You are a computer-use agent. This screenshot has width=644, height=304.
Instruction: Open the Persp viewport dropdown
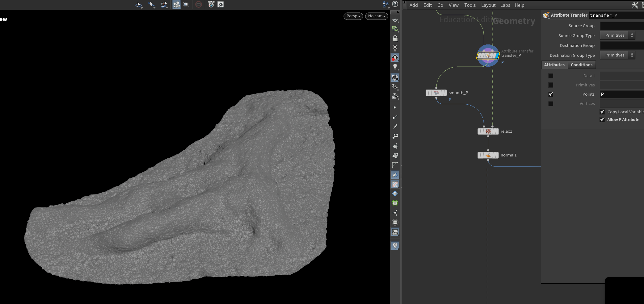pos(353,16)
